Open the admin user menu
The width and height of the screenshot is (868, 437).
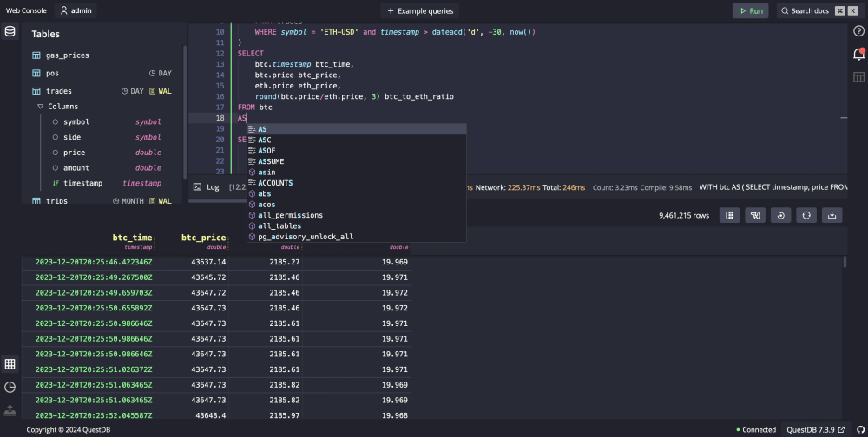point(76,10)
